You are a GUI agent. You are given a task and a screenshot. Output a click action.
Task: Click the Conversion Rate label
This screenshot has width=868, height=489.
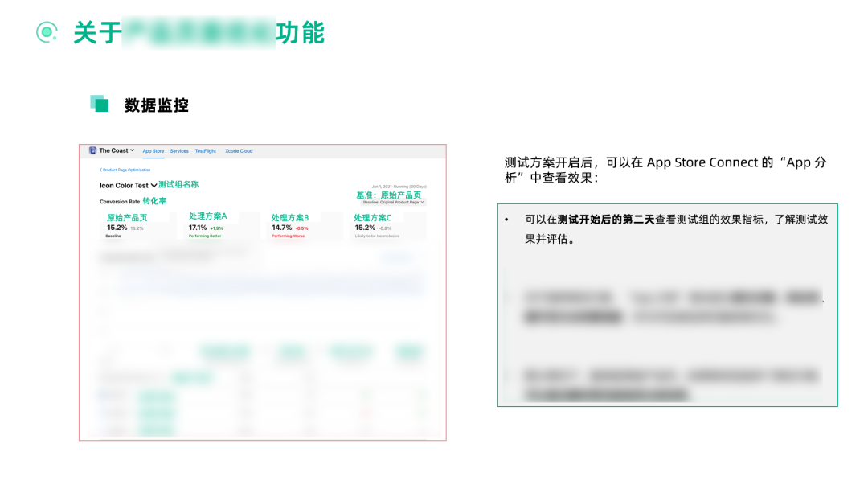click(x=120, y=202)
